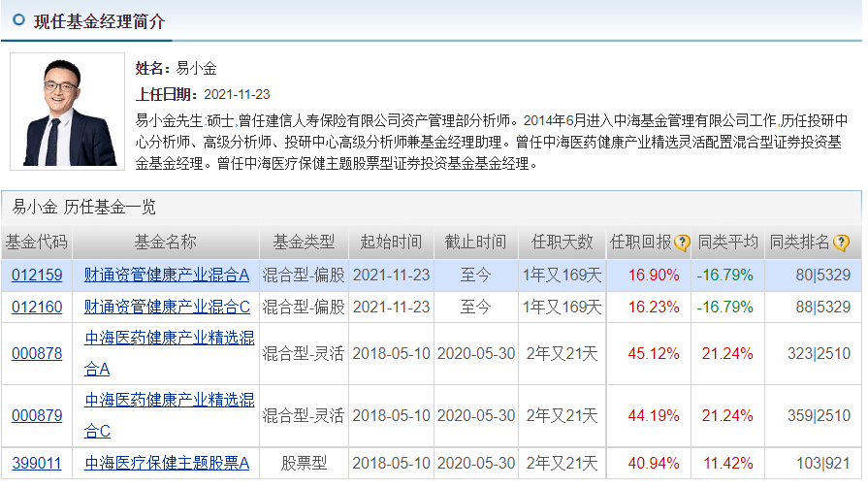
Task: Click 至今 end date in 012160 row
Action: tap(475, 307)
